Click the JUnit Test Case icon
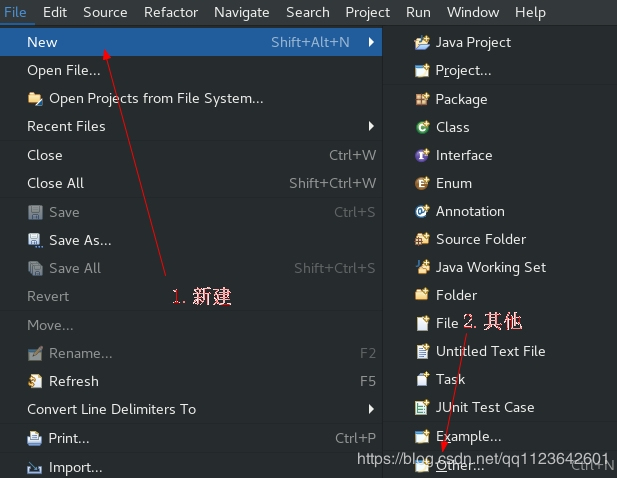The width and height of the screenshot is (617, 478). 422,407
